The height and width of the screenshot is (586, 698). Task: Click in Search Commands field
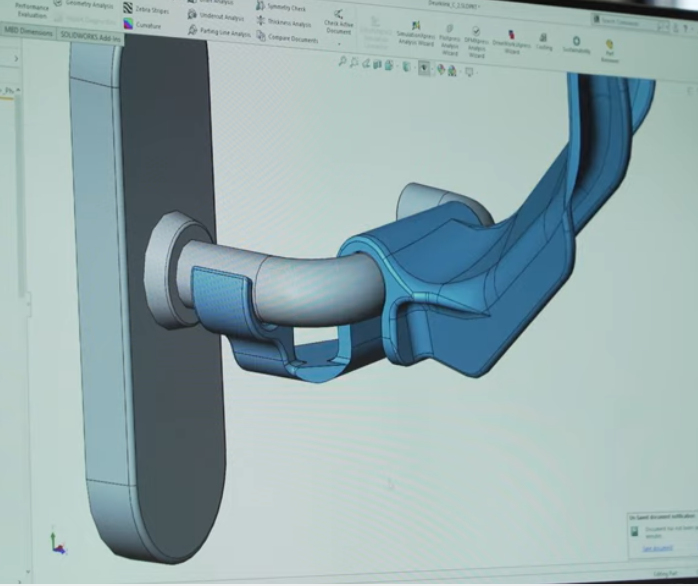click(x=629, y=22)
